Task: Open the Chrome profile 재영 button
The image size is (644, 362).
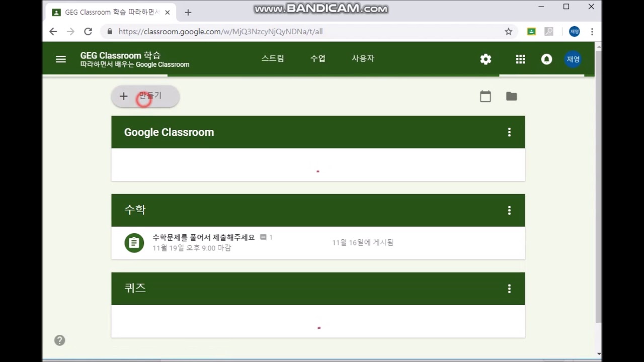Action: tap(575, 32)
